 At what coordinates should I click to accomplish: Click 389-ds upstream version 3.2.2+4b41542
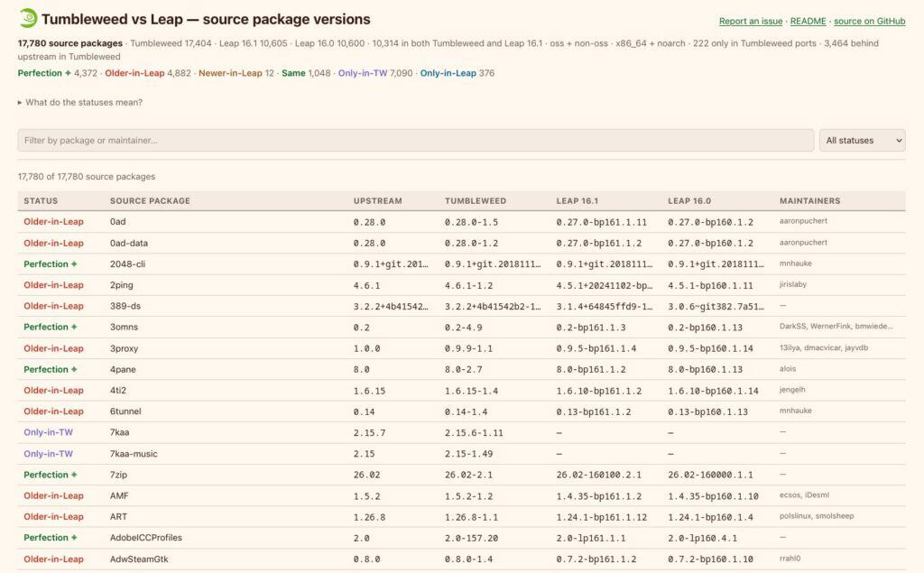click(391, 307)
